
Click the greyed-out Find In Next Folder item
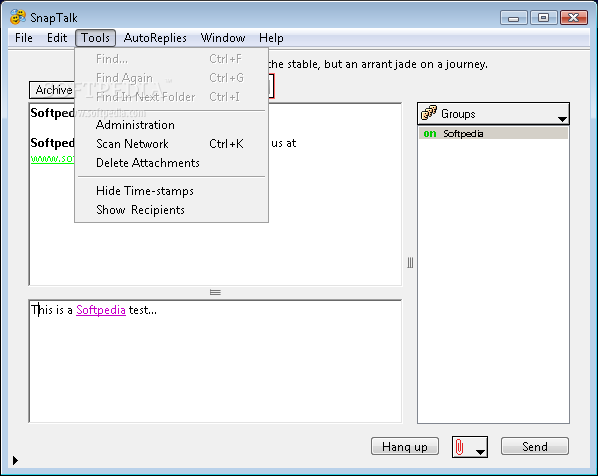[x=171, y=97]
